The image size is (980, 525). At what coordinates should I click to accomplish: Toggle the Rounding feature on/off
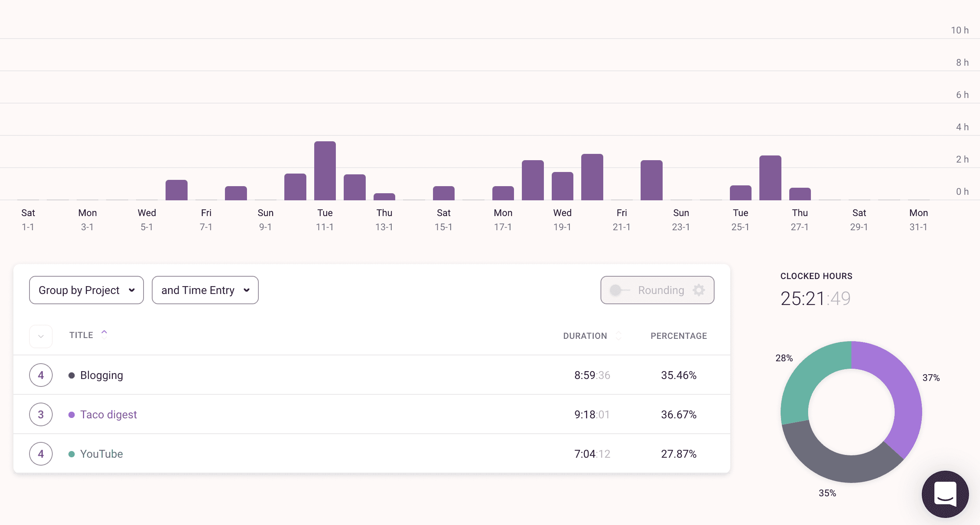(x=619, y=290)
